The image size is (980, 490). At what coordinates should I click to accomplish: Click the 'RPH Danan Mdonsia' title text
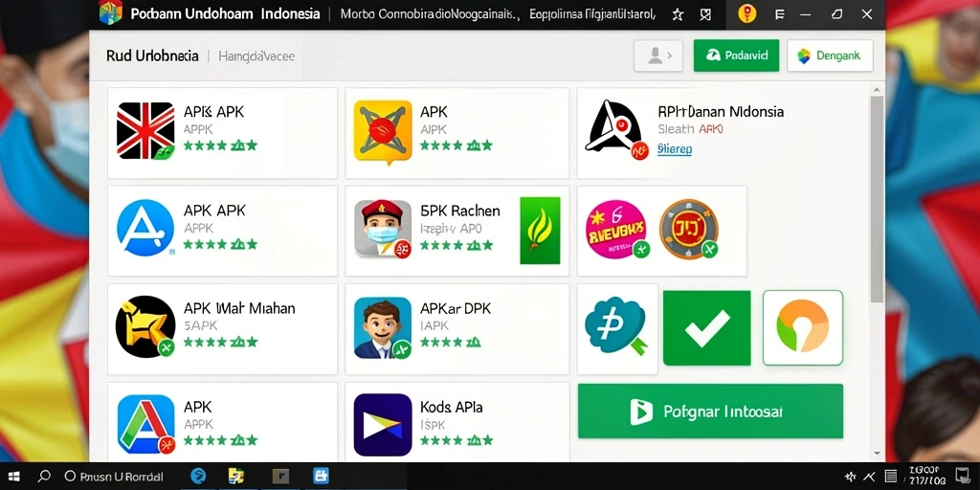click(721, 112)
